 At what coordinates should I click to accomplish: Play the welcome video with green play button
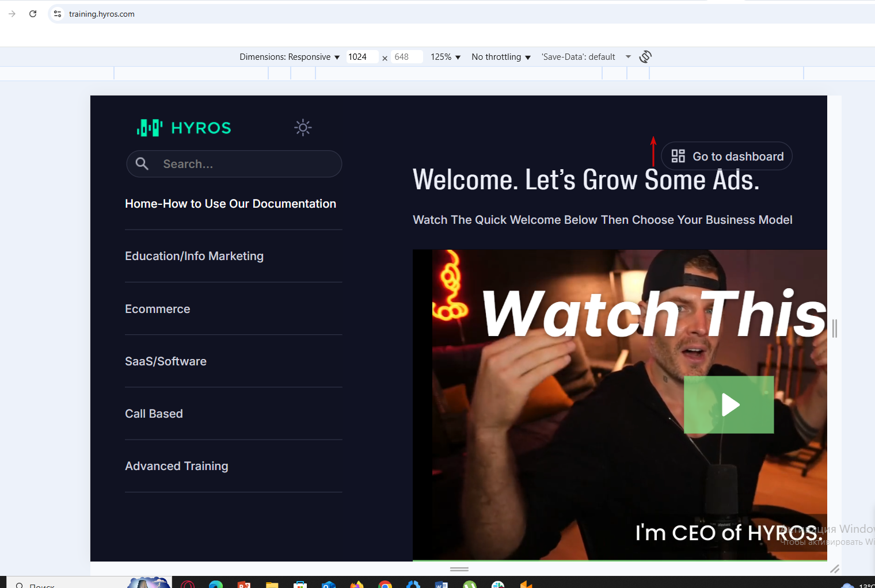729,404
